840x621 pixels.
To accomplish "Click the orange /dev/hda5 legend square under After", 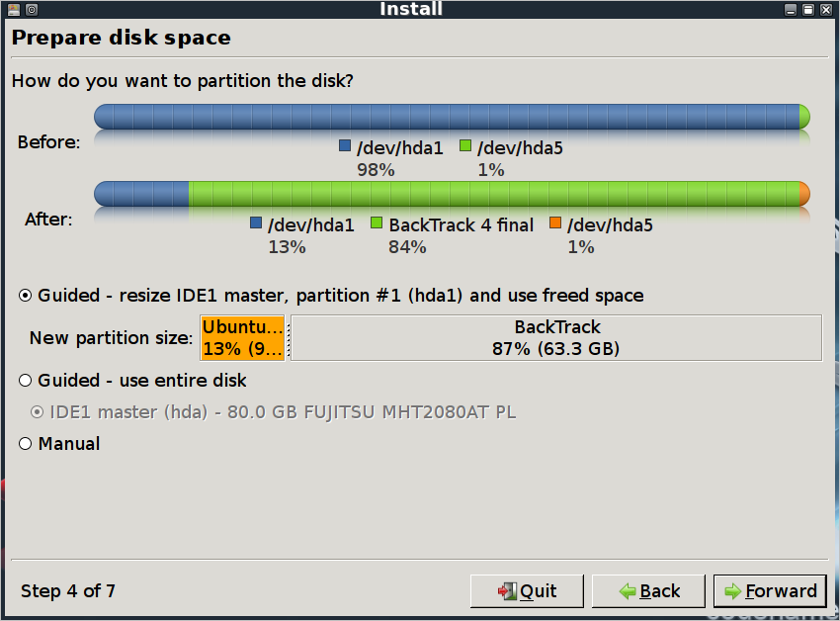I will click(555, 222).
